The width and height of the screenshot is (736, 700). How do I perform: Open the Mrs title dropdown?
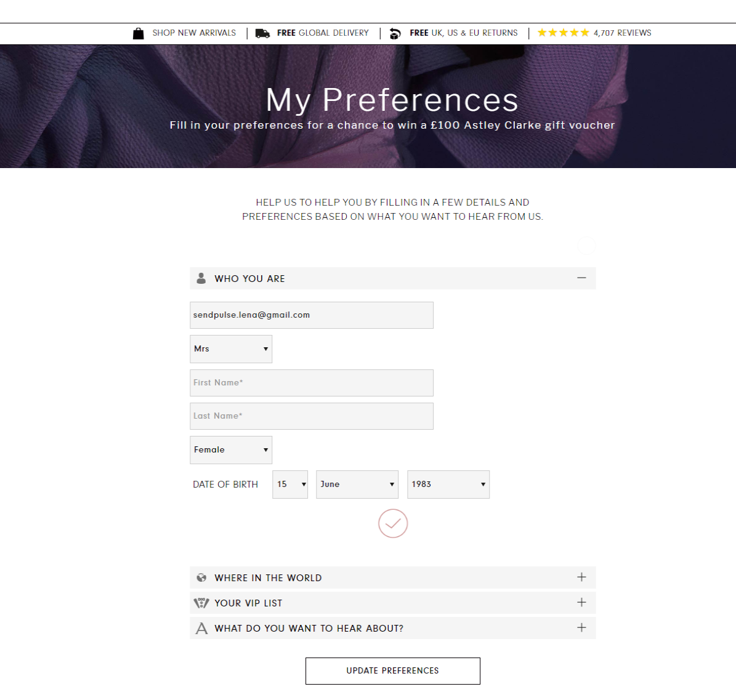click(230, 348)
